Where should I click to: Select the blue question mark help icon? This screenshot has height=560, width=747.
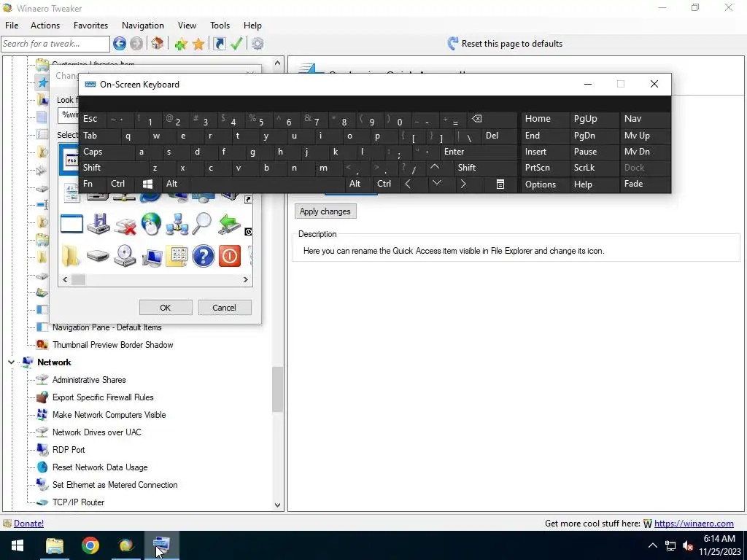(x=204, y=256)
